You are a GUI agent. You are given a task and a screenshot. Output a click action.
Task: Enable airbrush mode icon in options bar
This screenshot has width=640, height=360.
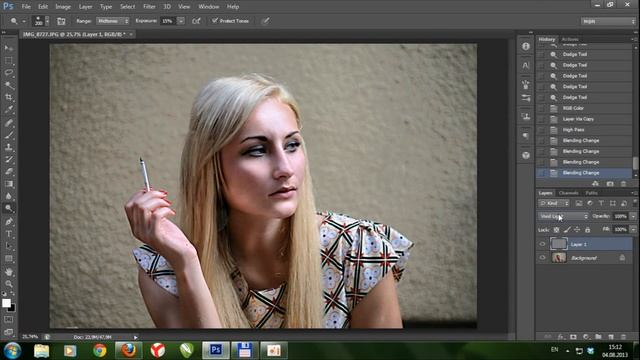pos(196,21)
